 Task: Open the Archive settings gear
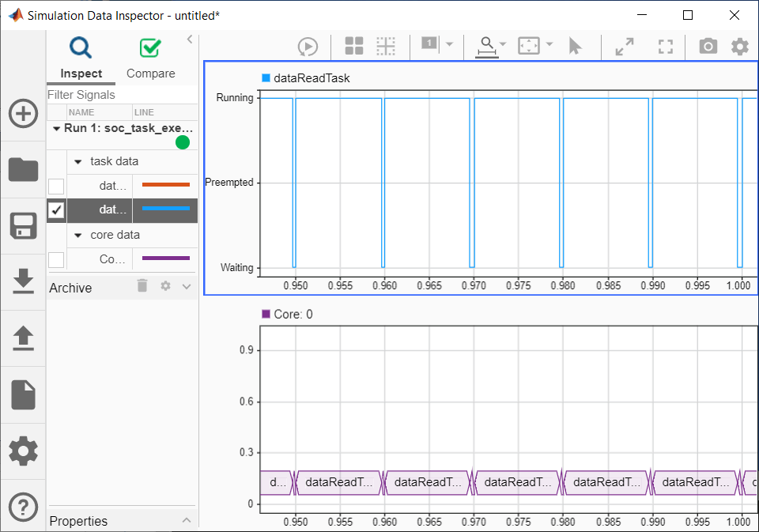[x=165, y=285]
